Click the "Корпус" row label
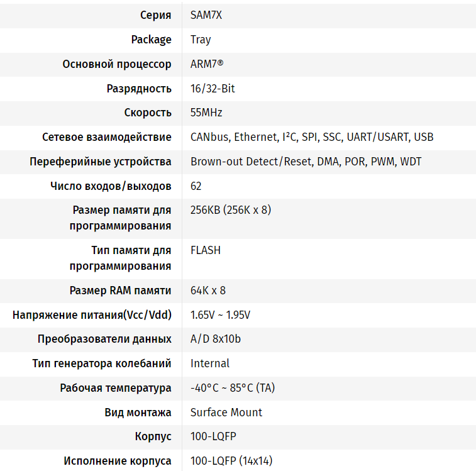This screenshot has height=471, width=476. (153, 436)
